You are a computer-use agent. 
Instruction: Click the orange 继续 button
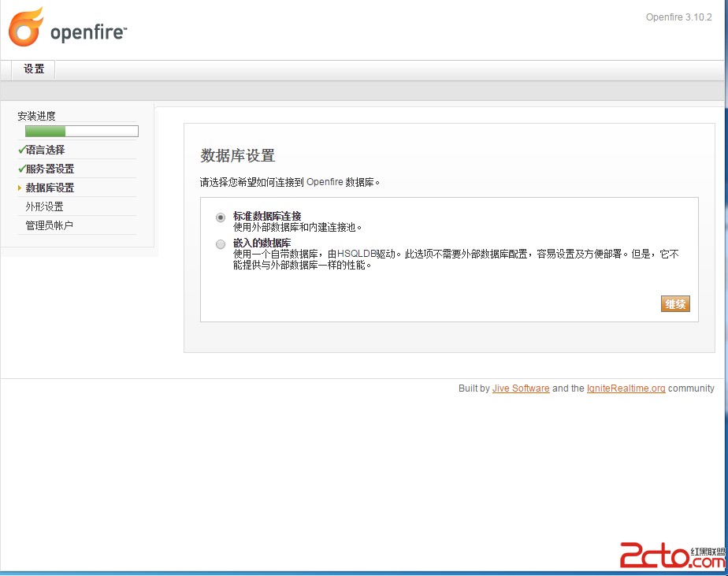[675, 304]
